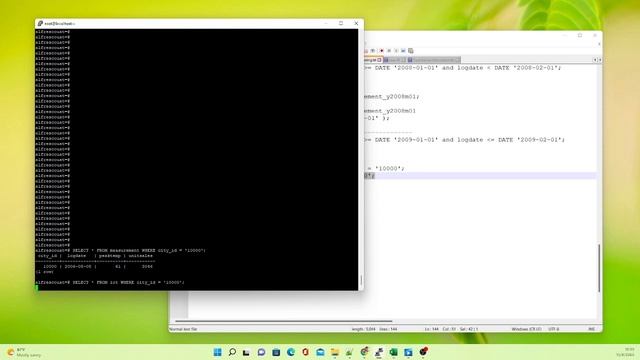This screenshot has width=640, height=360.
Task: Click the save macro icon in Notepad++ toolbar
Action: pyautogui.click(x=411, y=51)
